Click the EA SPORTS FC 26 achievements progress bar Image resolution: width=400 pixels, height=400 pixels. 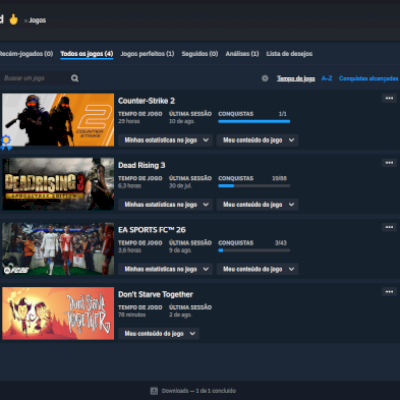pos(254,250)
